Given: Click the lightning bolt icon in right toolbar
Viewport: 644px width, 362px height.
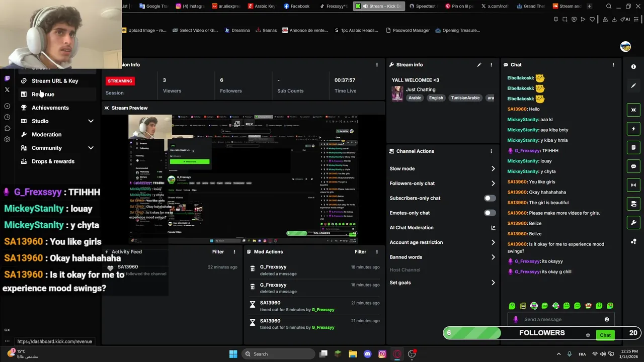Looking at the screenshot, I should pyautogui.click(x=633, y=129).
